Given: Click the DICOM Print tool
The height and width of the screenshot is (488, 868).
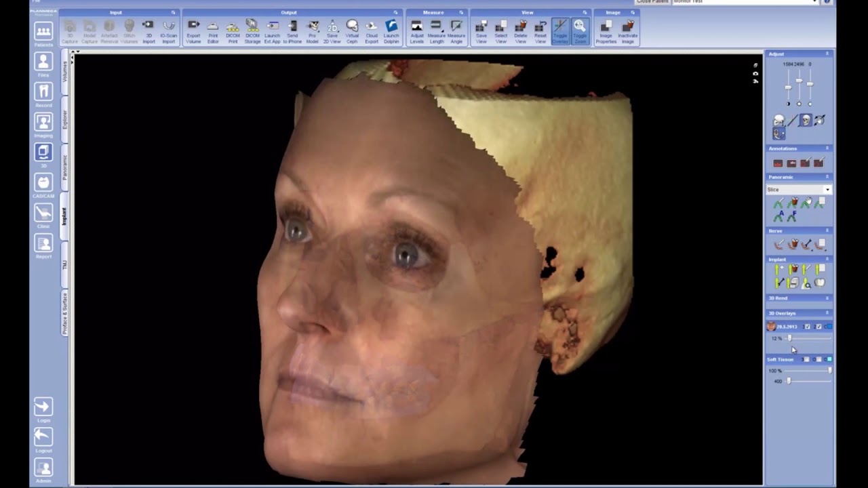Looking at the screenshot, I should (233, 31).
